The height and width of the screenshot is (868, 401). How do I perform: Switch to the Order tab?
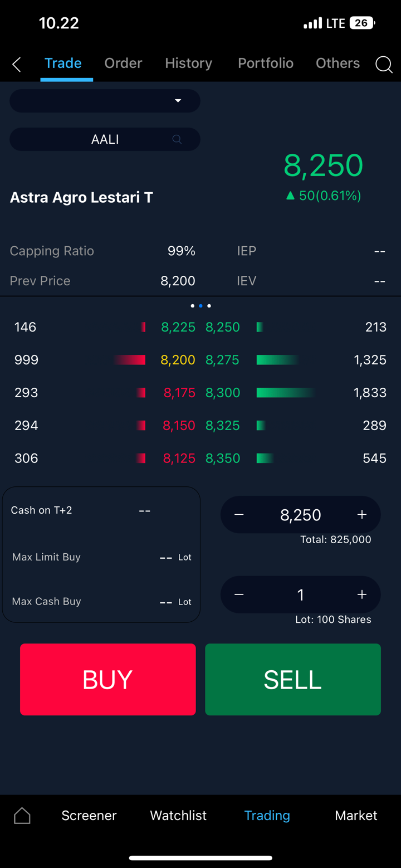123,64
